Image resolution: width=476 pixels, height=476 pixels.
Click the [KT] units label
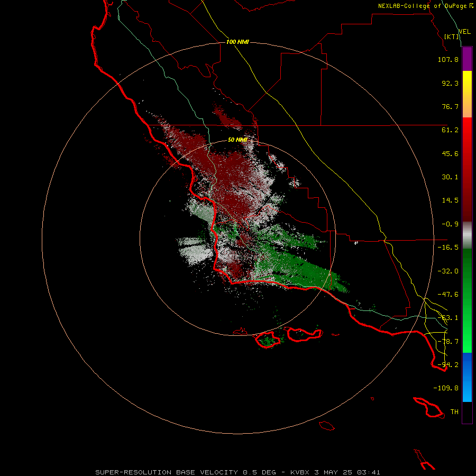point(452,36)
